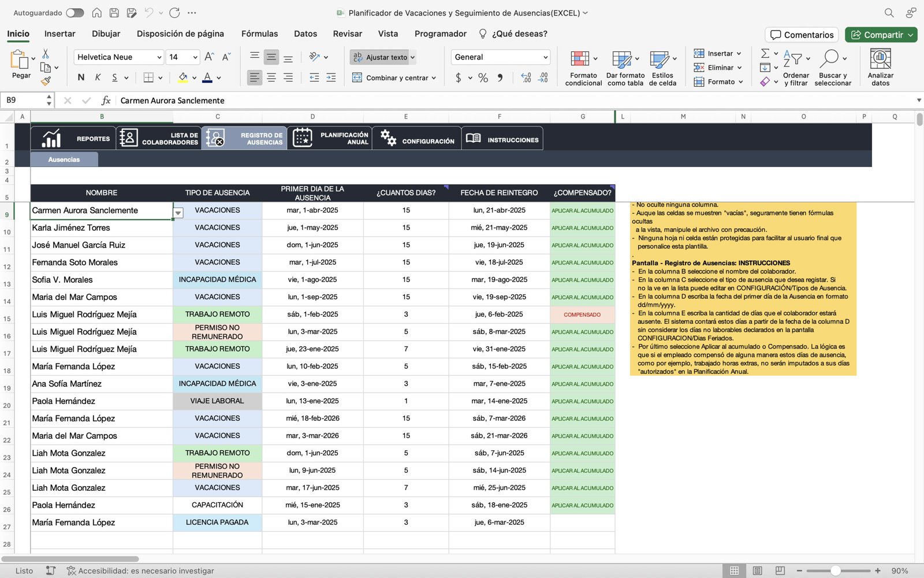This screenshot has height=578, width=924.
Task: Apply bold formatting with the N button
Action: (81, 77)
